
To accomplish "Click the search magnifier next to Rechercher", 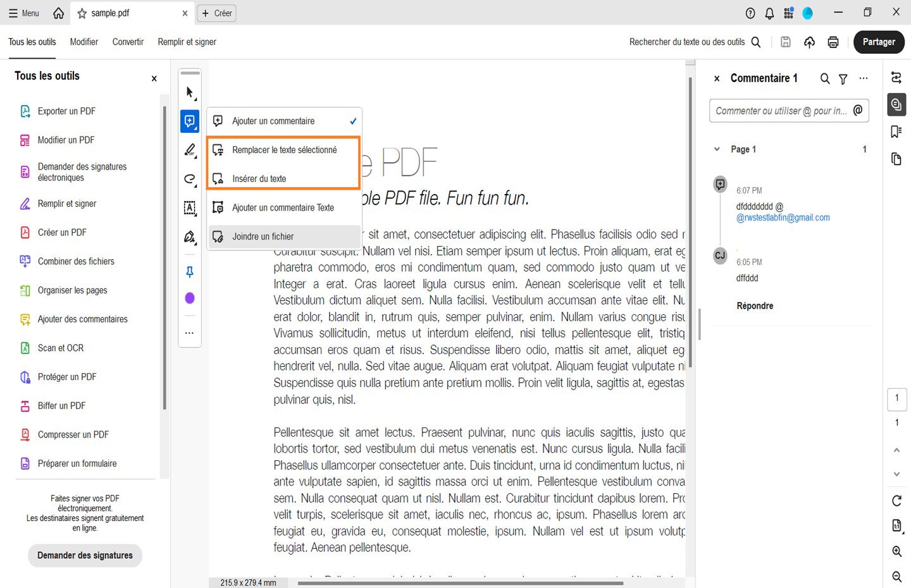I will click(x=756, y=42).
